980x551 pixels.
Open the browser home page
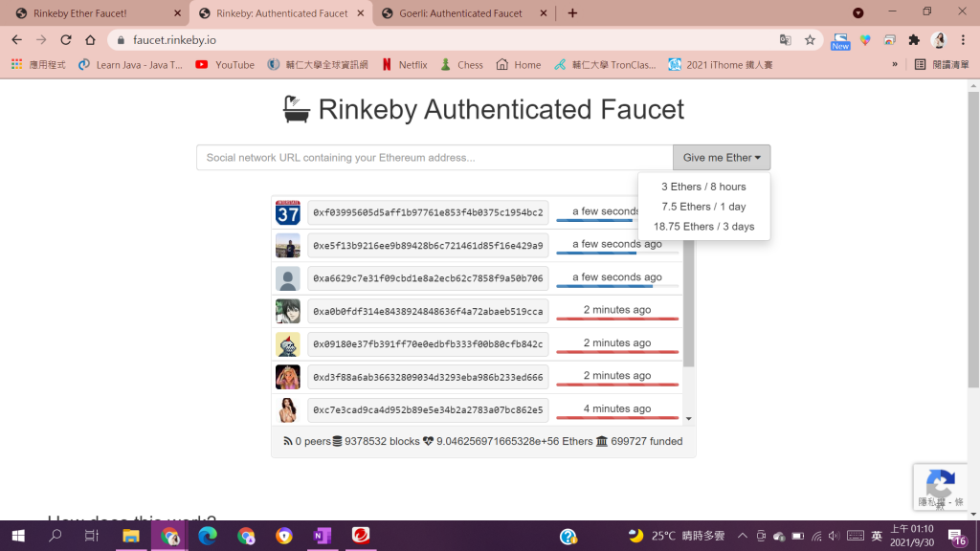tap(91, 40)
